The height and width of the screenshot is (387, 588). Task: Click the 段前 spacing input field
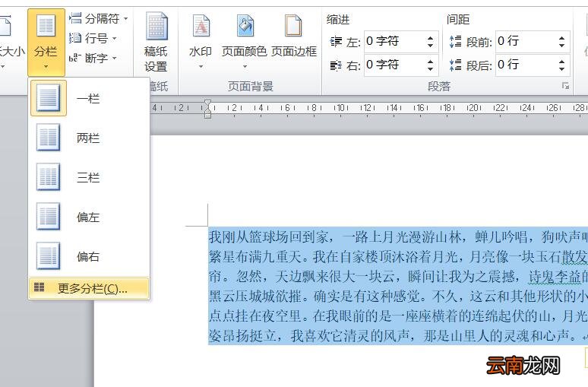[525, 41]
